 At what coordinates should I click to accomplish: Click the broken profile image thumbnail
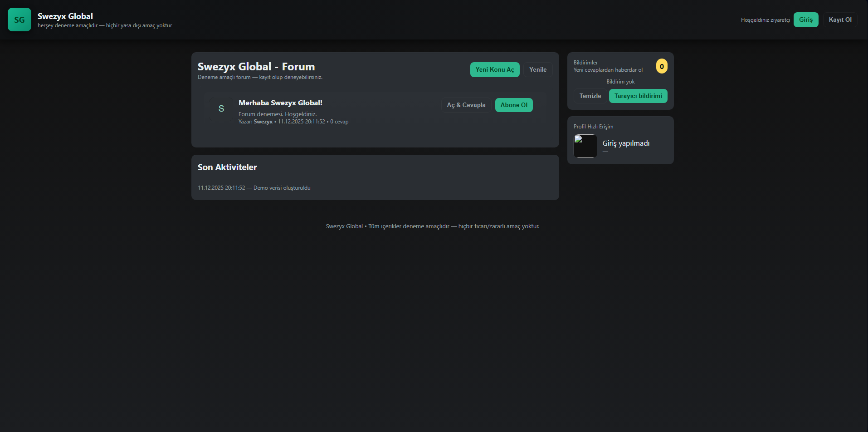coord(585,146)
